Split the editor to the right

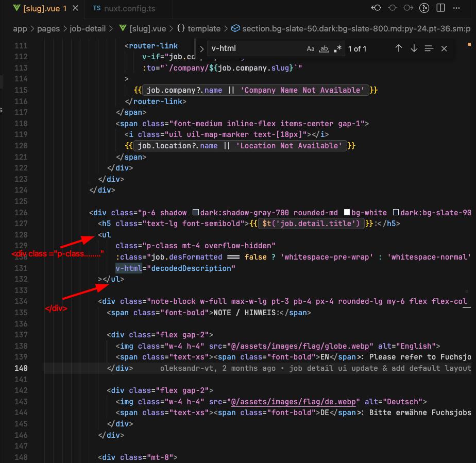point(440,8)
